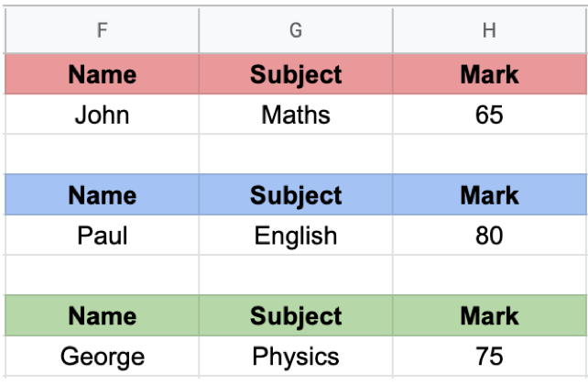588x385 pixels.
Task: Select the English cell
Action: click(296, 236)
